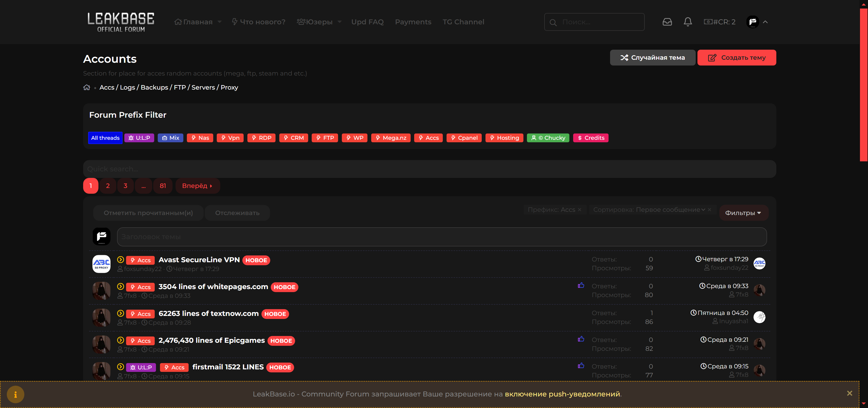This screenshot has width=868, height=408.
Task: Click the Quick search input field
Action: pos(429,169)
